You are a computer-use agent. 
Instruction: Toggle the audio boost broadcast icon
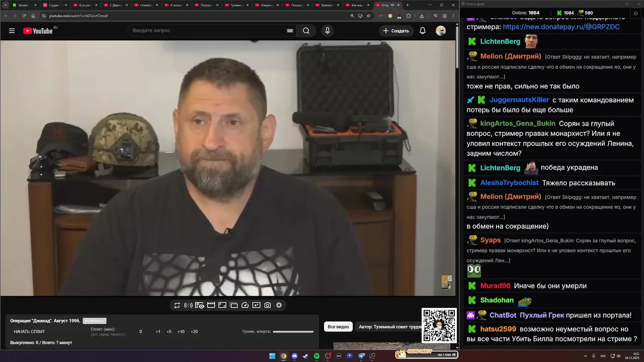pos(188,305)
